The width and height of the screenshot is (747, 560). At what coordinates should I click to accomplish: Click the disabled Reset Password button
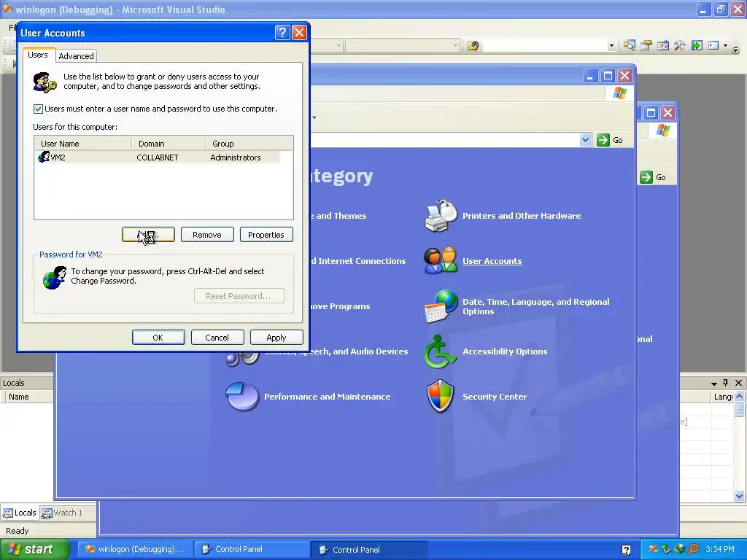[x=239, y=296]
